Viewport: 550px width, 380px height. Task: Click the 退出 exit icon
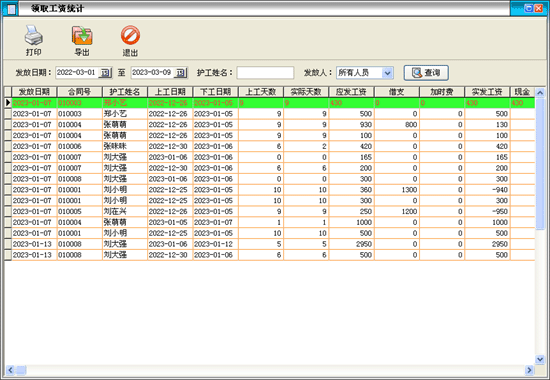pyautogui.click(x=130, y=35)
